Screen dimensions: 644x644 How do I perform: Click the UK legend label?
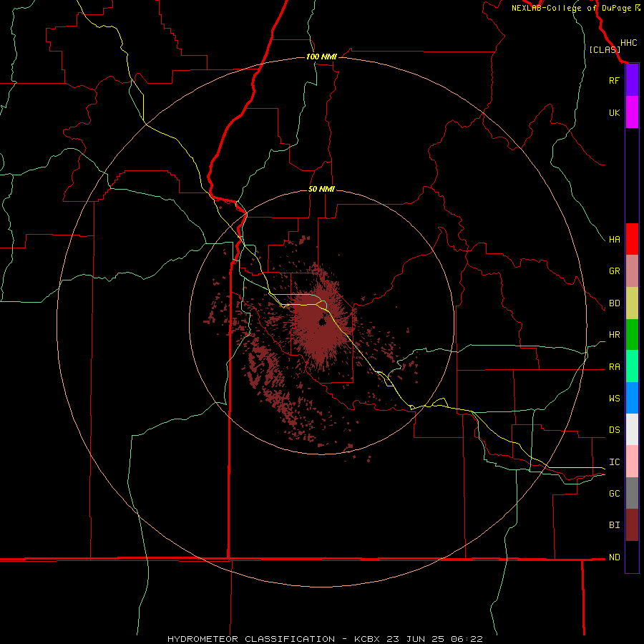tap(614, 112)
